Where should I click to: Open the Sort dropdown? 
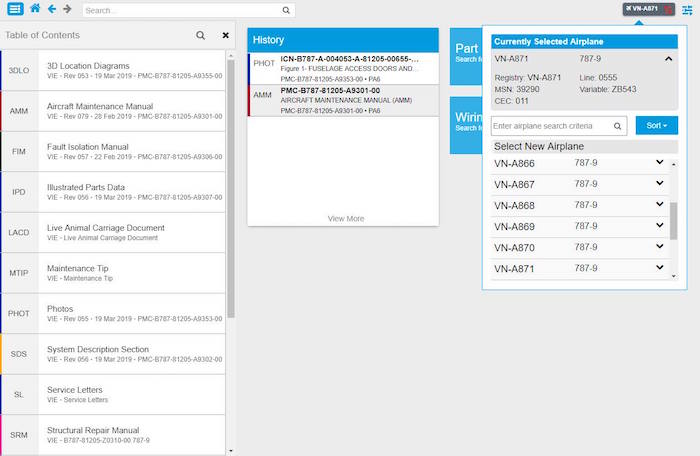click(x=656, y=126)
